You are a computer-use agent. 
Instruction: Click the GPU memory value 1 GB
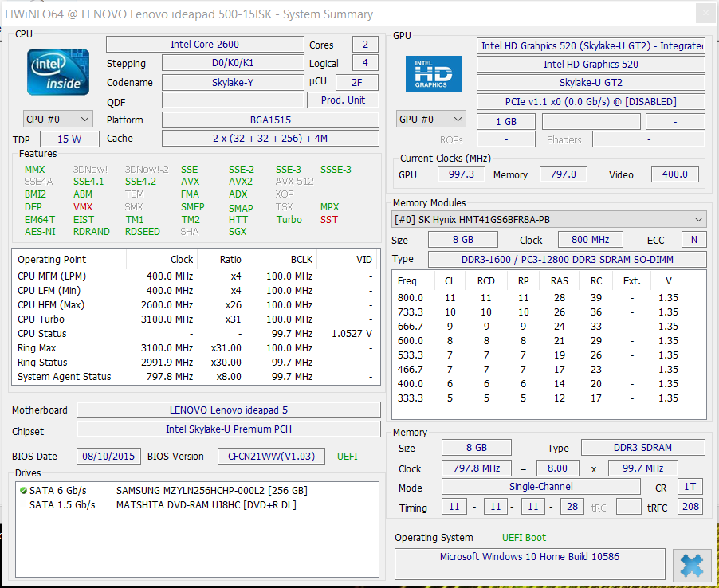pos(506,122)
